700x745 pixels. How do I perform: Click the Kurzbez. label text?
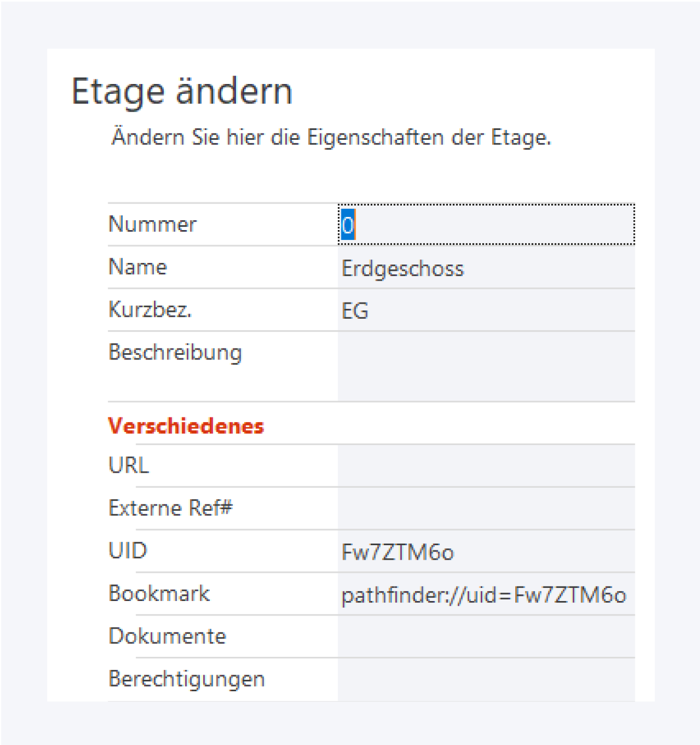pos(150,310)
